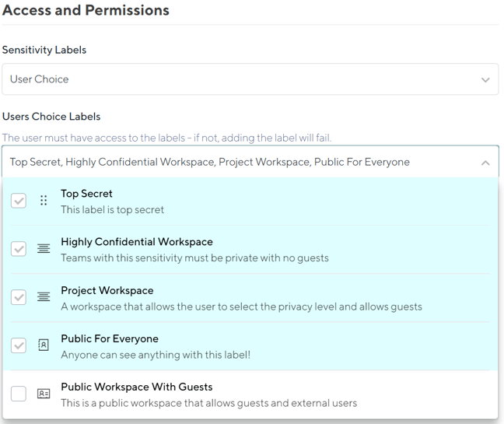Click the Public Workspace With Guests card icon
This screenshot has height=424, width=504.
click(44, 394)
